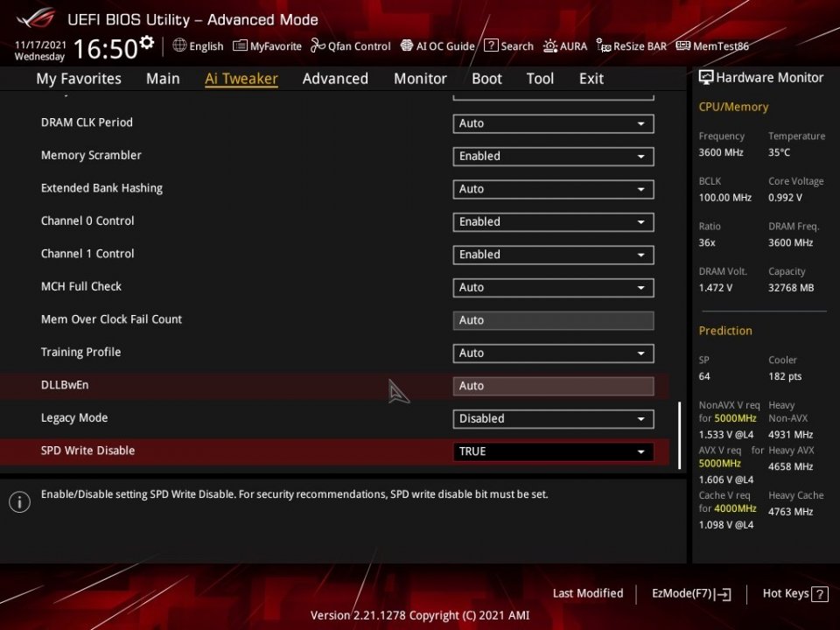The height and width of the screenshot is (630, 840).
Task: Click EzMode exit arrow icon
Action: coord(723,593)
